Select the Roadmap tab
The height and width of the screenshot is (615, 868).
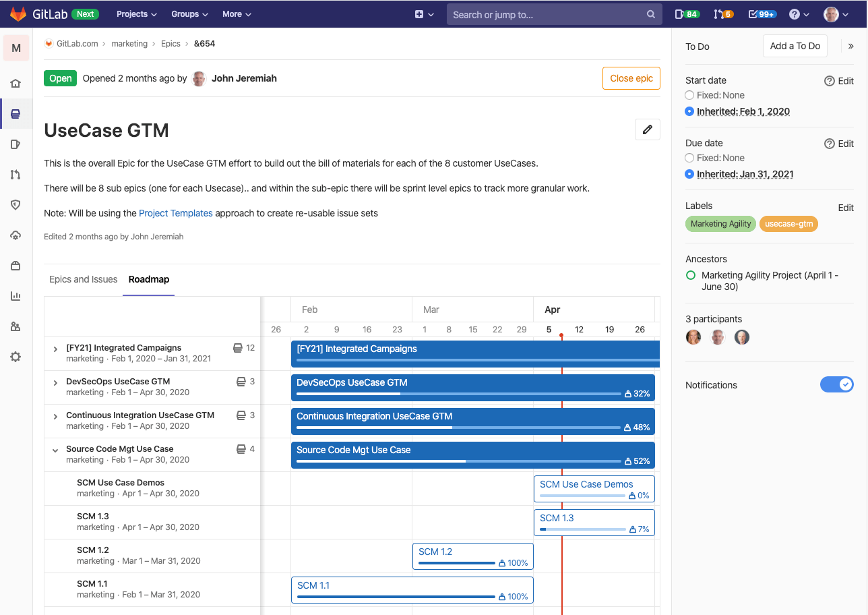(149, 279)
